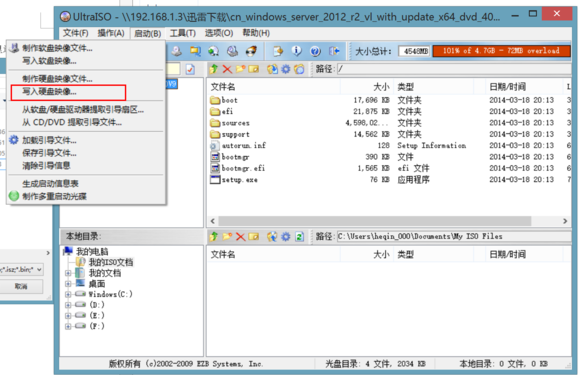This screenshot has width=580, height=375.
Task: Click the folder rename icon in local pane toolbar
Action: click(254, 237)
